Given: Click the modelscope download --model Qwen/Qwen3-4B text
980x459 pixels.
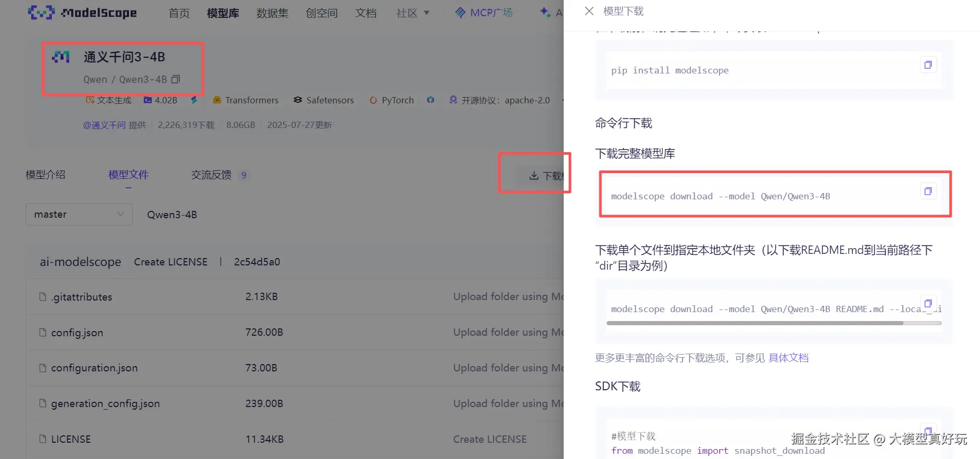Looking at the screenshot, I should (720, 196).
